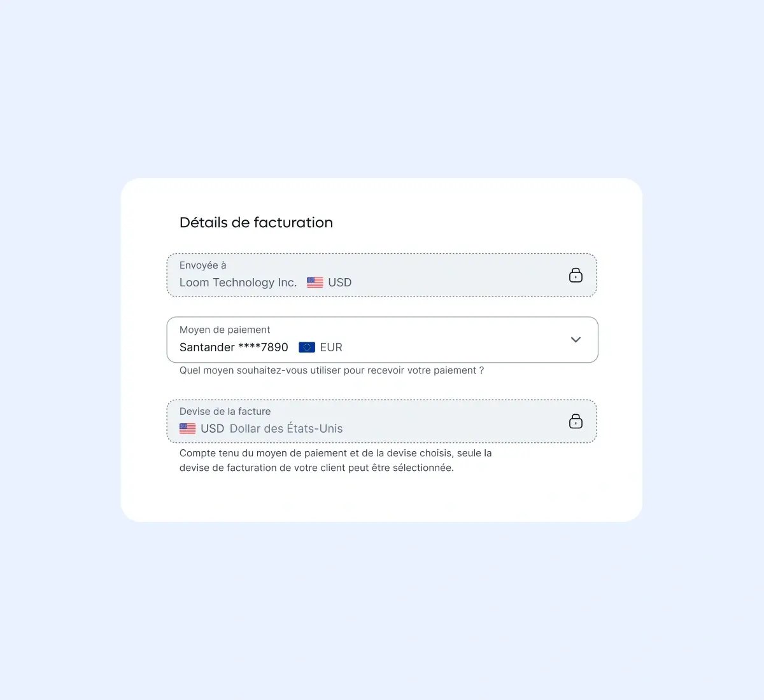Click the Compte tenu du moyen de paiement note

[336, 460]
